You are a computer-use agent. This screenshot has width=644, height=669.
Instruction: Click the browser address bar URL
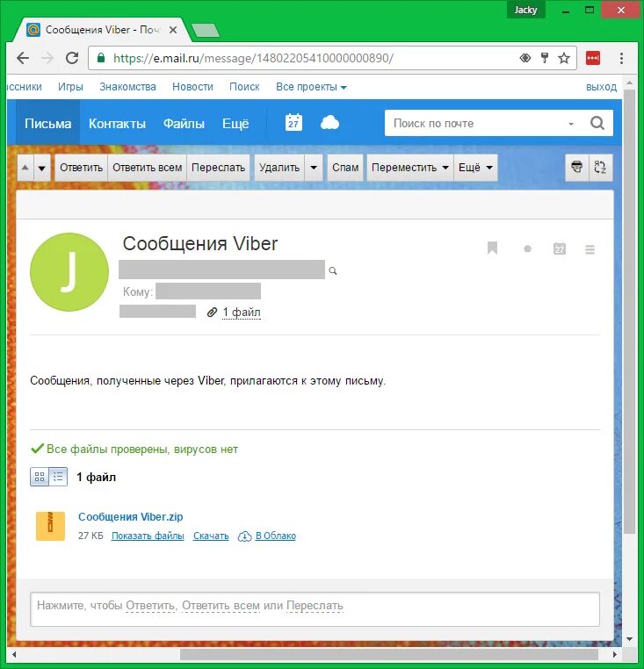(253, 58)
